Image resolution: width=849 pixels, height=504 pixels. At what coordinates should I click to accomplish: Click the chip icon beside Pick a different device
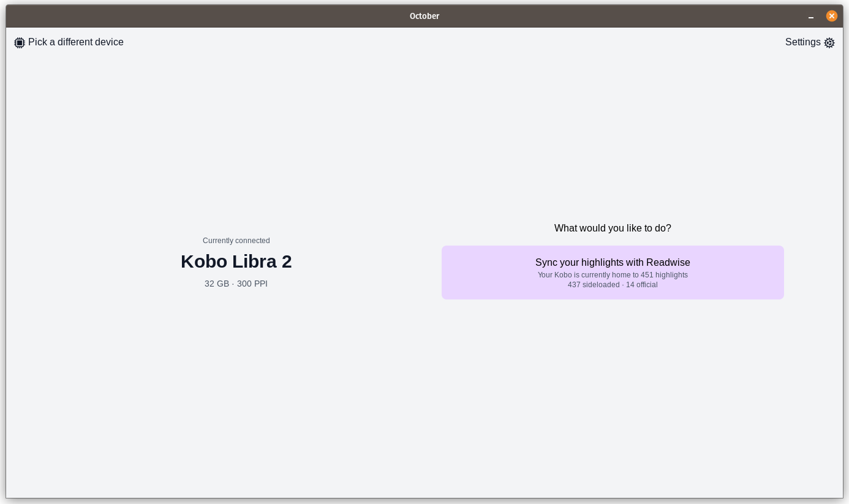coord(20,43)
